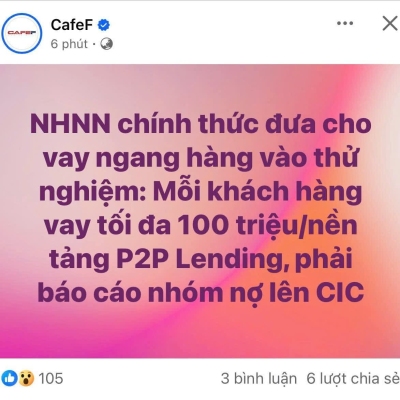Dismiss the post with the X icon

click(x=390, y=24)
